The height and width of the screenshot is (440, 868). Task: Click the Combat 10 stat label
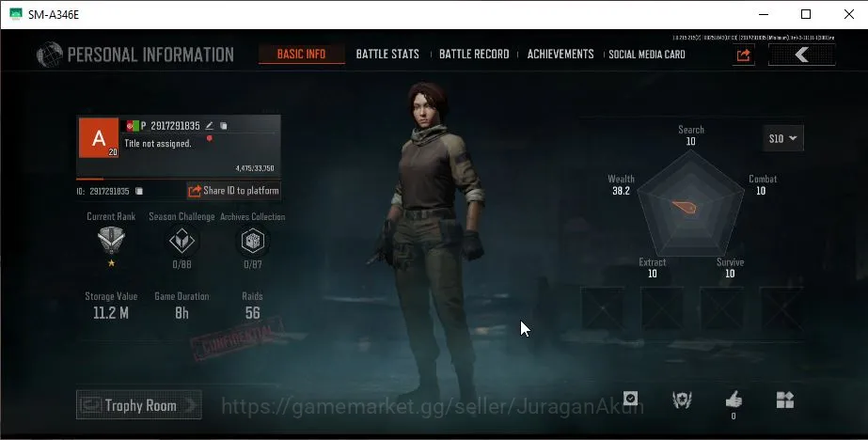[x=763, y=185]
